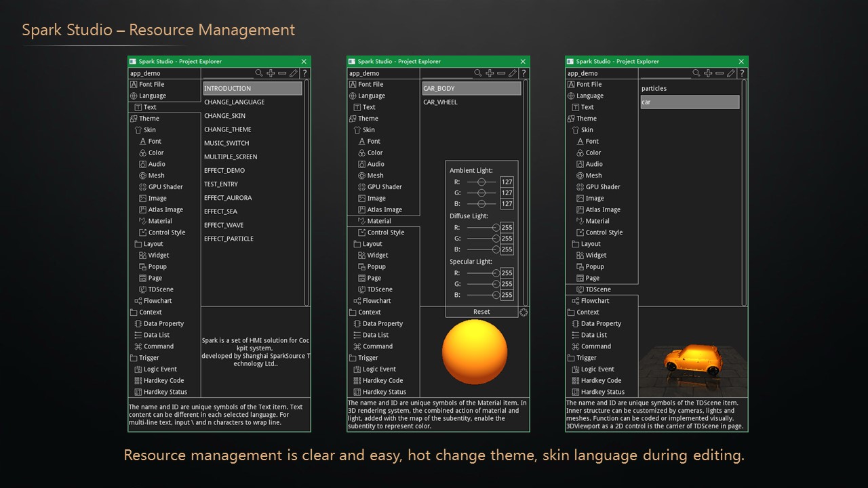The width and height of the screenshot is (868, 488).
Task: Click the plus add icon in the Text window
Action: click(271, 73)
